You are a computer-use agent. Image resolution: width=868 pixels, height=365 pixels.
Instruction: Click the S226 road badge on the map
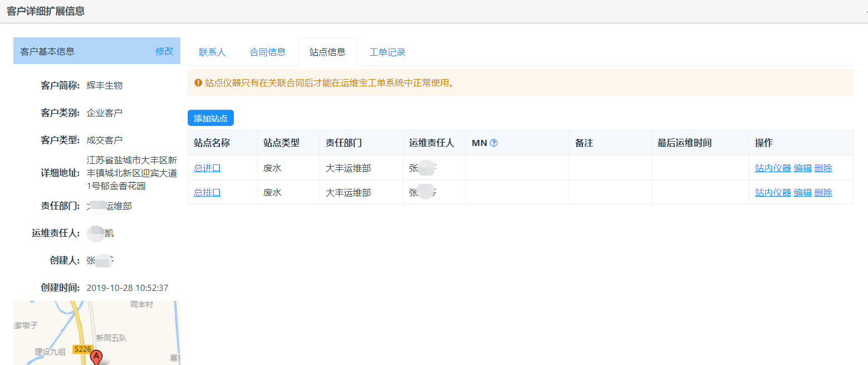click(x=82, y=349)
